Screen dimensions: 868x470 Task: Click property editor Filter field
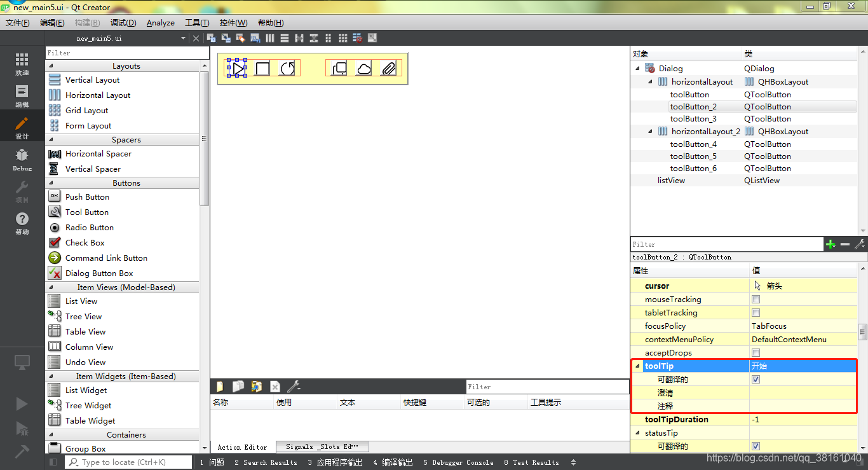727,244
